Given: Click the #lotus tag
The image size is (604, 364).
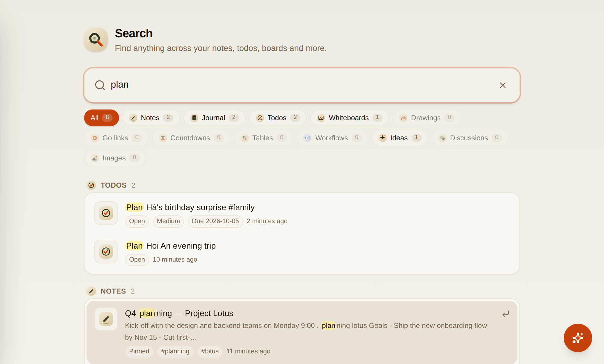Looking at the screenshot, I should 210,352.
